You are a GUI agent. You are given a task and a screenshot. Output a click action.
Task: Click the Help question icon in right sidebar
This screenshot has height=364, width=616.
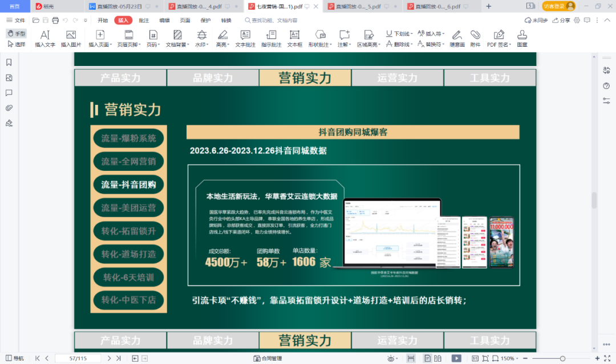point(606,86)
